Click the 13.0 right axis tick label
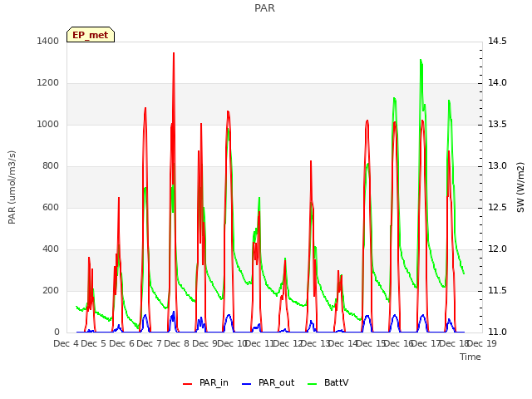Image resolution: width=532 pixels, height=399 pixels. click(497, 165)
